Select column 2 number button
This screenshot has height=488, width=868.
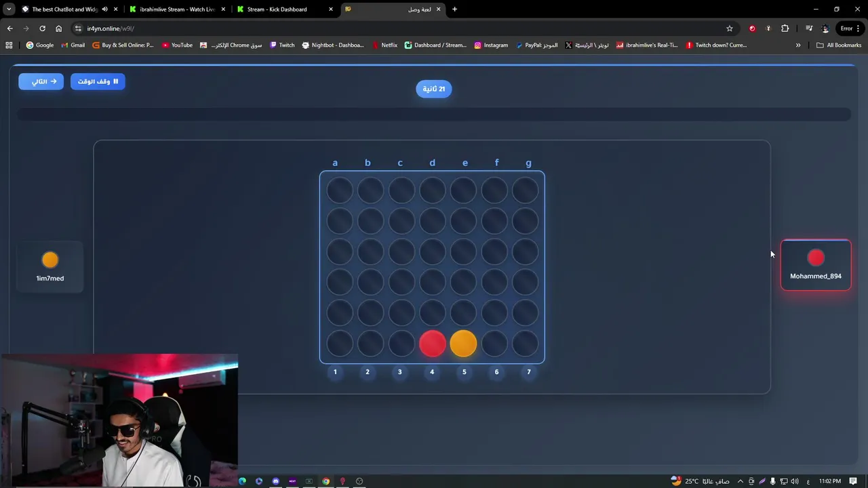click(x=368, y=371)
